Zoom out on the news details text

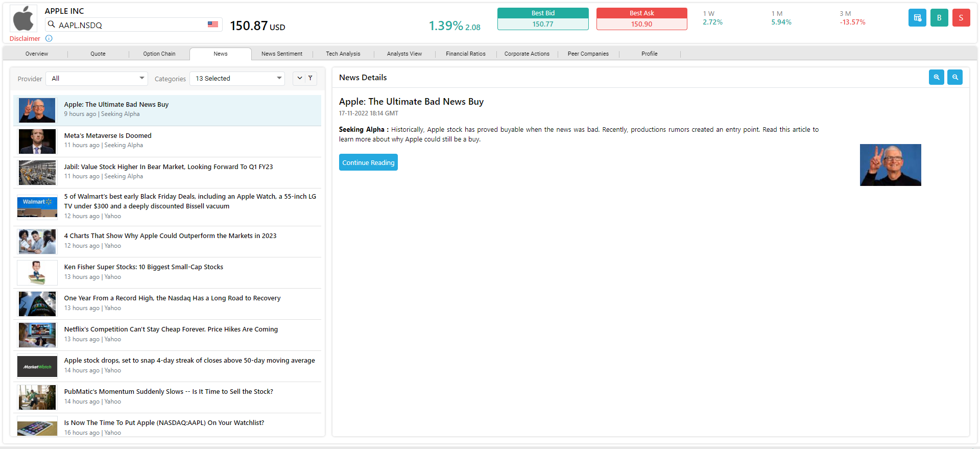955,77
